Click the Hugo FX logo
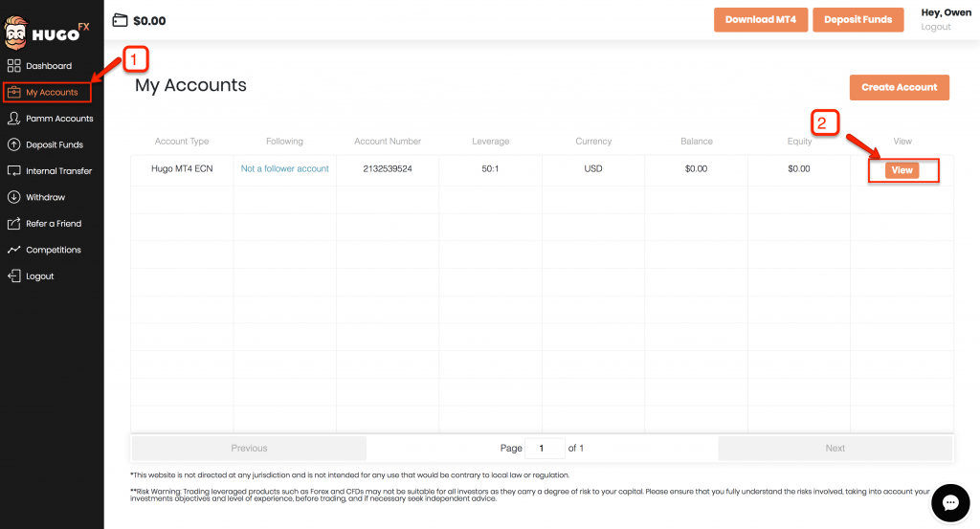 pyautogui.click(x=47, y=33)
